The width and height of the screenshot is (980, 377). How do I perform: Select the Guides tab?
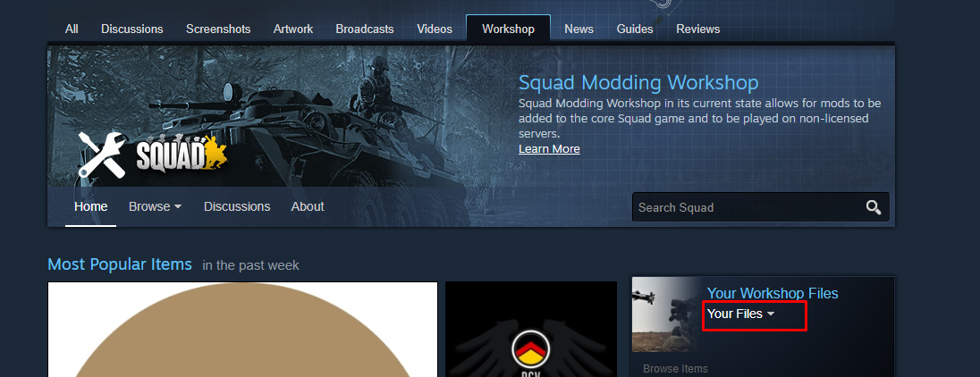(634, 29)
